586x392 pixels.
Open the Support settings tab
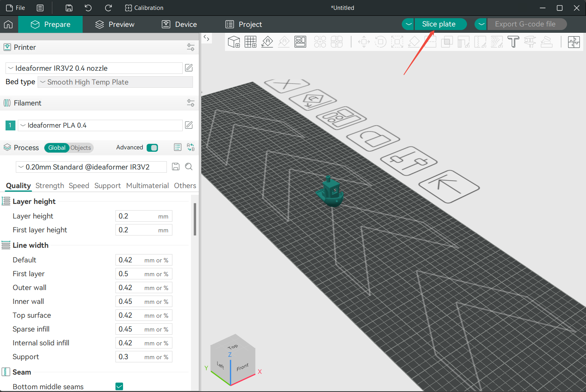[108, 186]
